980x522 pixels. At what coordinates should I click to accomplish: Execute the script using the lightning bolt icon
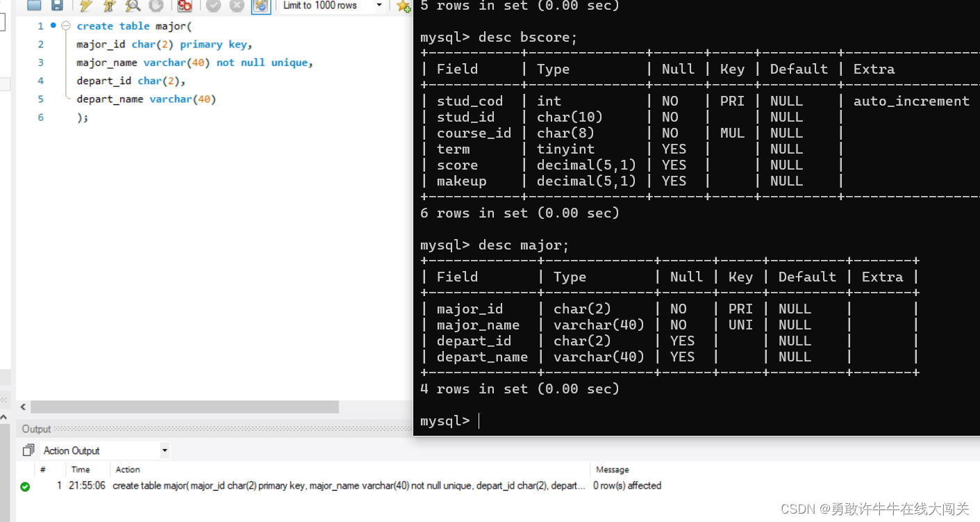(x=86, y=6)
